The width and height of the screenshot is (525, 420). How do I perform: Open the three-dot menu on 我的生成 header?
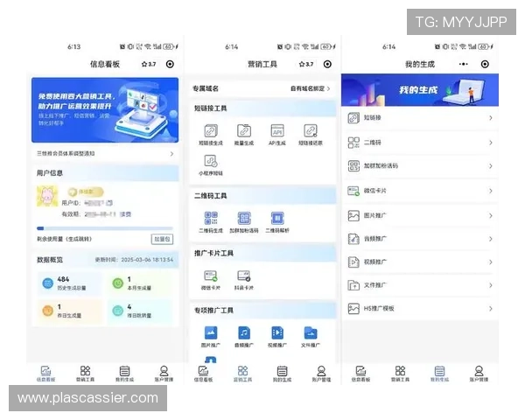464,64
